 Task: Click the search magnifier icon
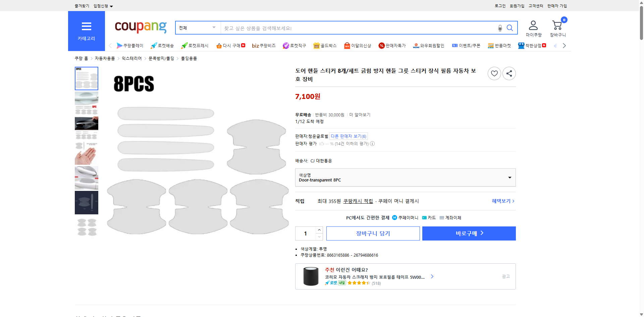click(509, 28)
